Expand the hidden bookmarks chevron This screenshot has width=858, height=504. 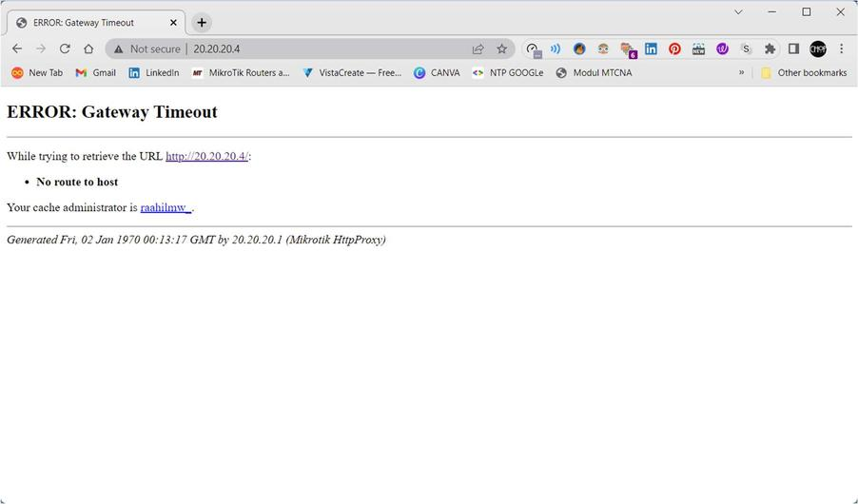pos(741,72)
